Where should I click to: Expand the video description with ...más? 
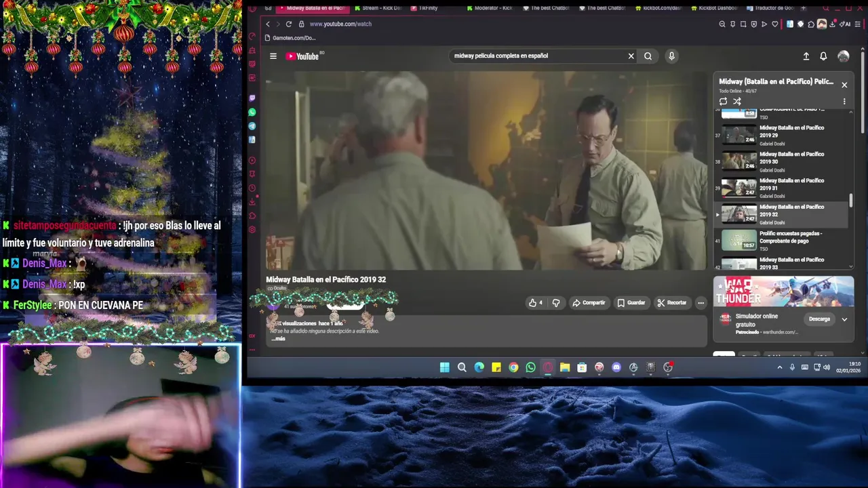278,338
